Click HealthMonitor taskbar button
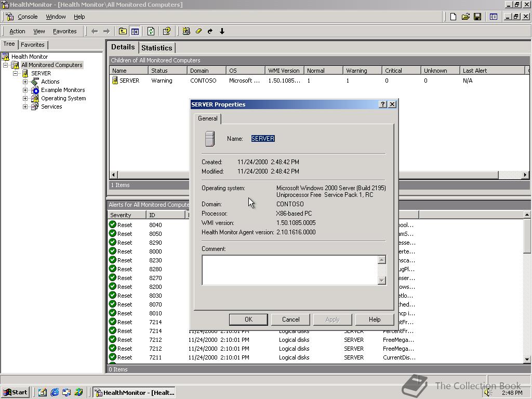The image size is (532, 399). (135, 393)
